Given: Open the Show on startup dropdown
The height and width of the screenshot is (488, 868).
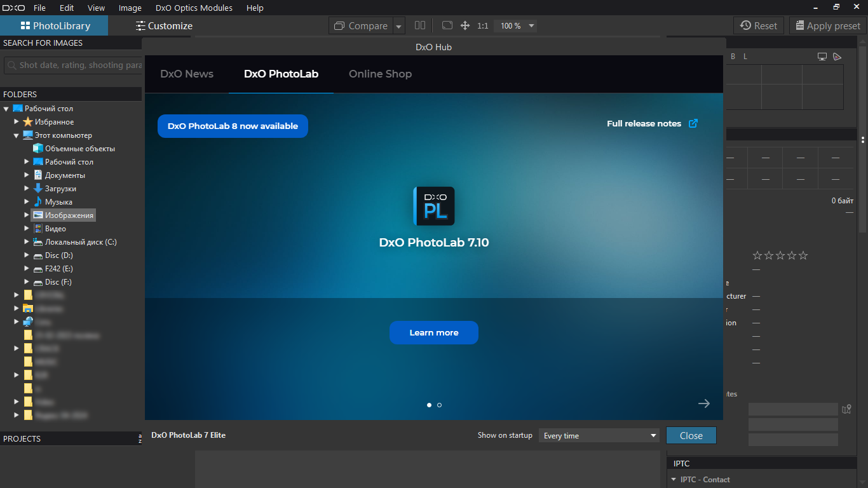Looking at the screenshot, I should click(x=599, y=435).
